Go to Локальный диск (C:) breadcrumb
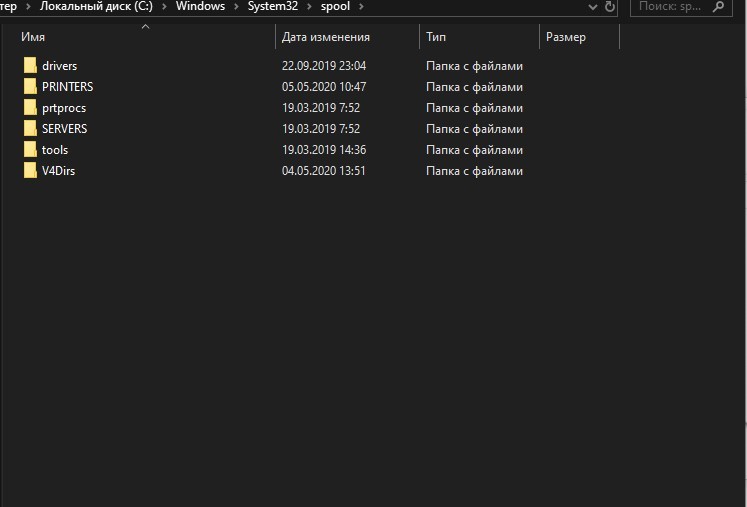 point(96,6)
